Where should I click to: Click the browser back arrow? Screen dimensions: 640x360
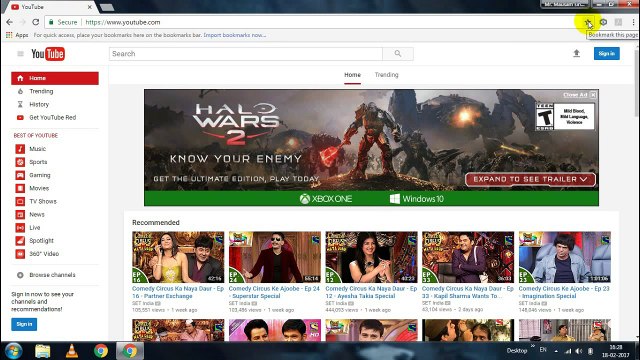click(x=9, y=22)
